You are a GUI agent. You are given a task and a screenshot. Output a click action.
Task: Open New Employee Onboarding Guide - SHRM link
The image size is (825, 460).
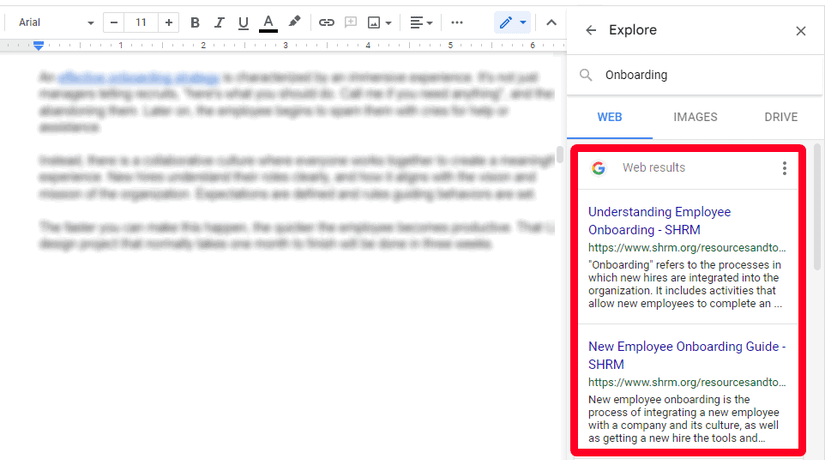tap(687, 355)
